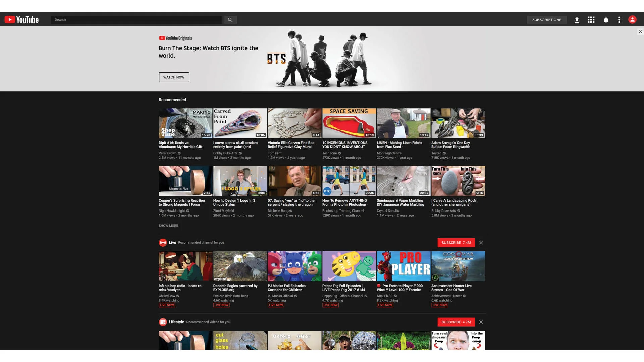Open 'PJ Masks Full Episodes' live title

tap(287, 288)
